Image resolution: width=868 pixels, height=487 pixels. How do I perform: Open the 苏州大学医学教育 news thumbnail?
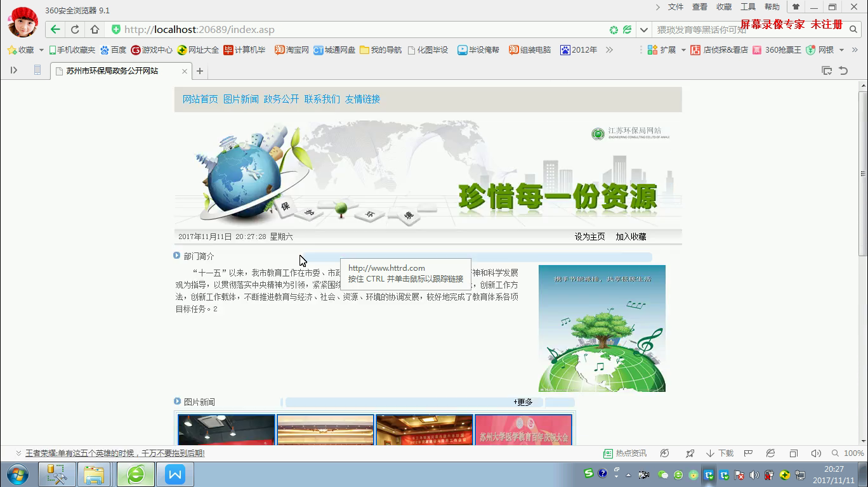pyautogui.click(x=523, y=430)
